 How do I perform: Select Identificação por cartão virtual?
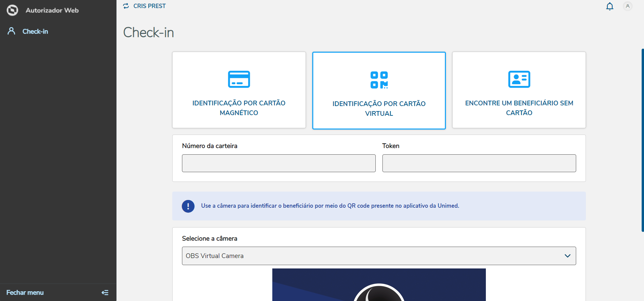pyautogui.click(x=379, y=90)
